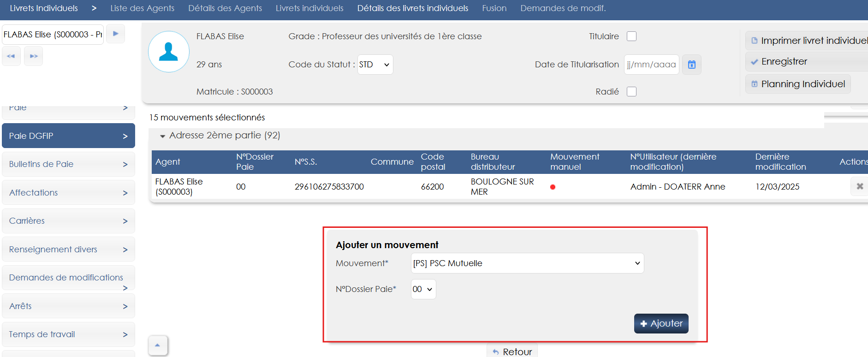Click the Date de Titularisation input field

coord(651,65)
